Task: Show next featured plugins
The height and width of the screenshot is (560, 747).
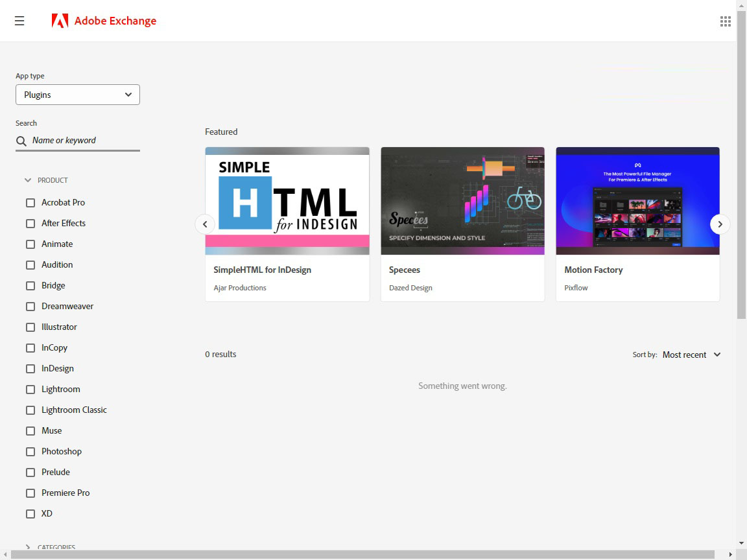Action: click(720, 224)
